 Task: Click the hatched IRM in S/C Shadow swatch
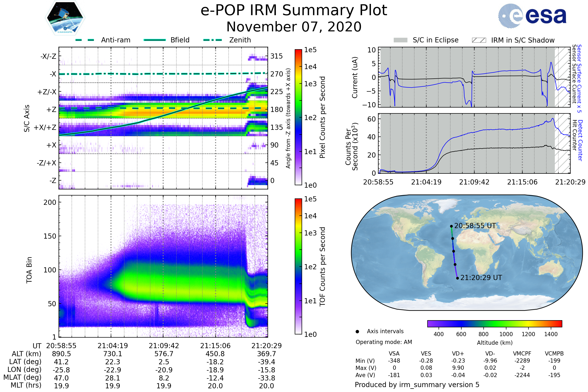[479, 40]
